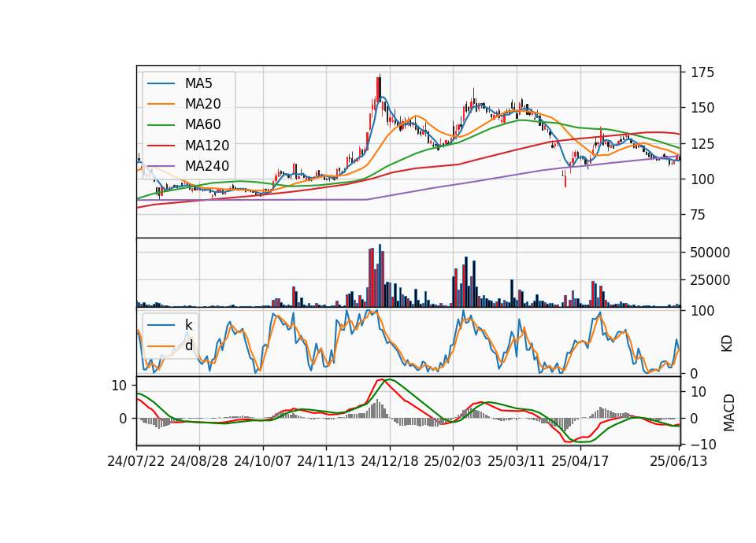Click the tallest volume bar near 24/12/18
The height and width of the screenshot is (543, 756).
(380, 275)
